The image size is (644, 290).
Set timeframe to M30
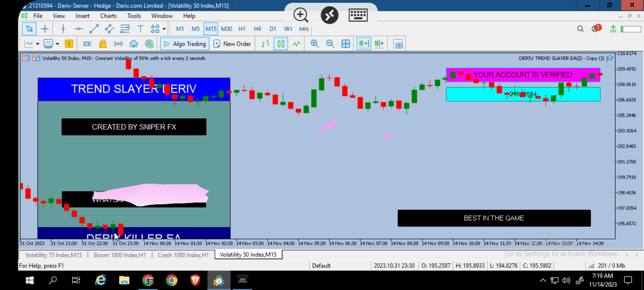pyautogui.click(x=226, y=29)
